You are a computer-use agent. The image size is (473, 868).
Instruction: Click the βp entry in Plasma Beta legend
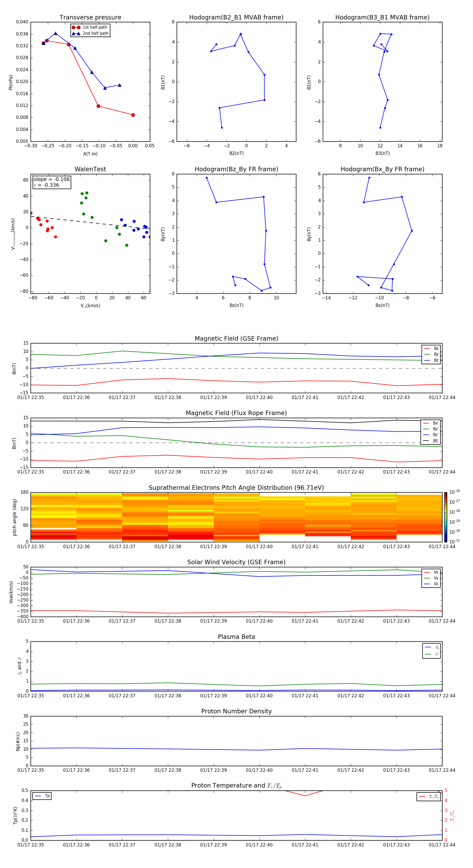tap(431, 647)
